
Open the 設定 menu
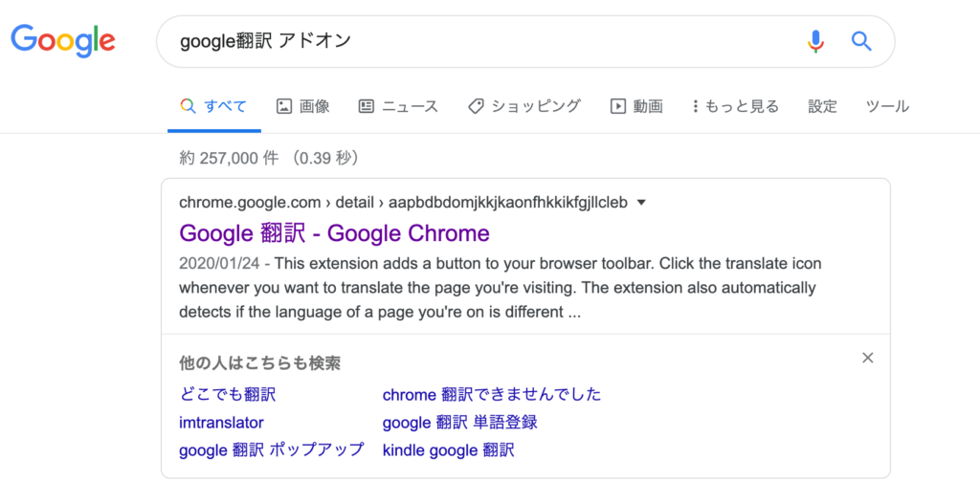coord(822,106)
